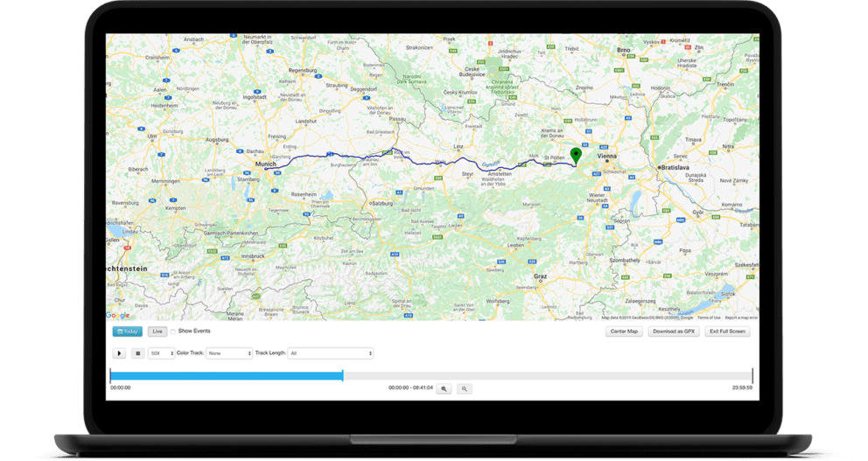Zoom out on the timeline
The image size is (868, 461).
[465, 389]
